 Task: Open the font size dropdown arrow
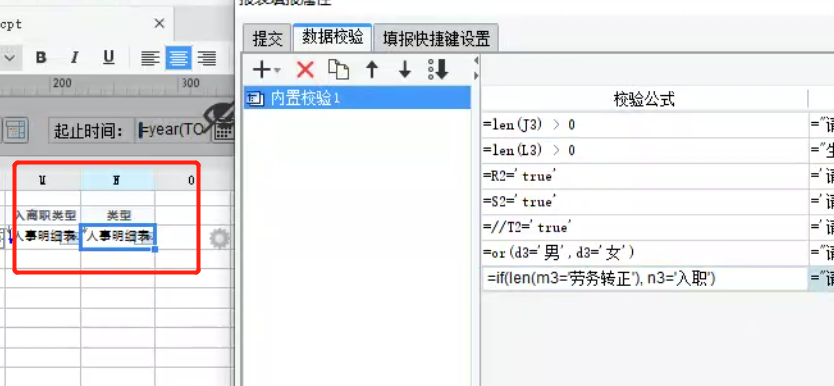coord(10,57)
